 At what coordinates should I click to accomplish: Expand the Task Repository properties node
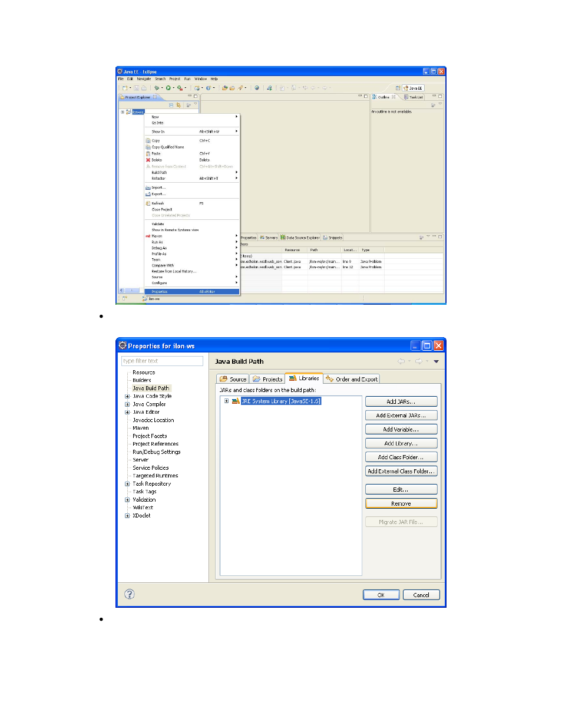click(x=127, y=483)
